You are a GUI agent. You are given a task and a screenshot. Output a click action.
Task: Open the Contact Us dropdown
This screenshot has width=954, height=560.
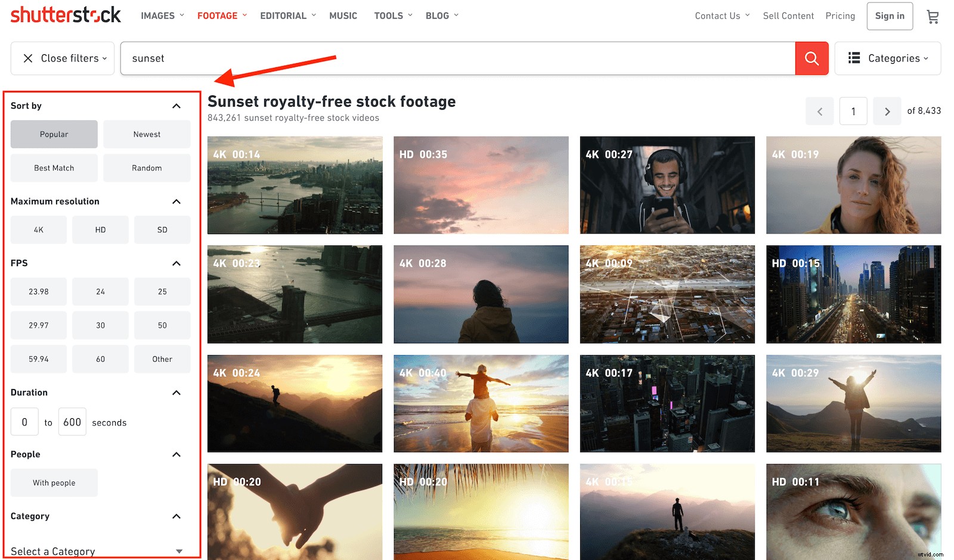(x=718, y=16)
